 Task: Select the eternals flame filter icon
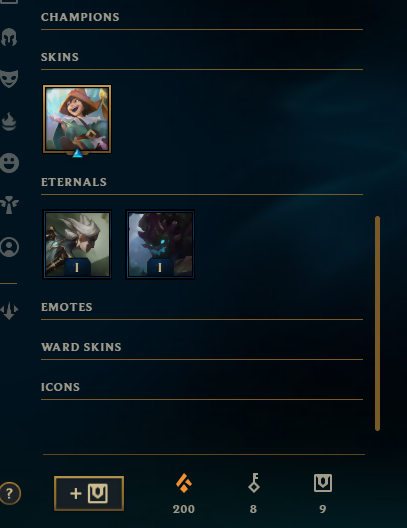tap(9, 121)
